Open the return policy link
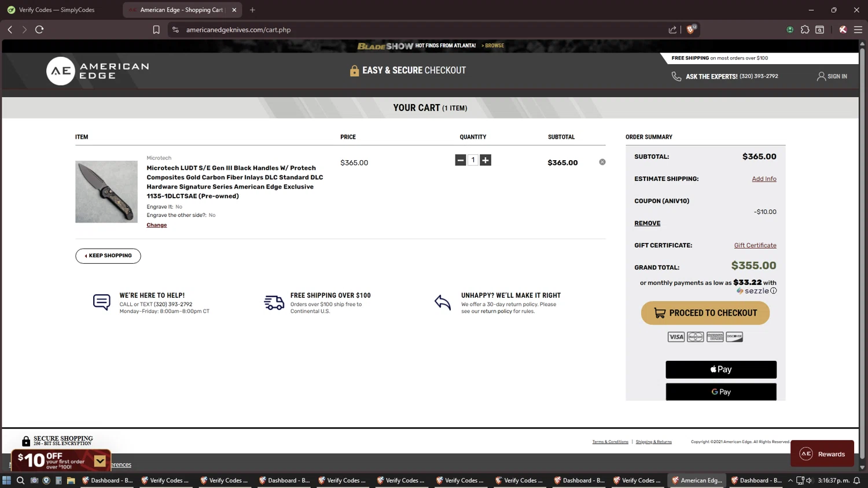This screenshot has width=868, height=488. [496, 311]
